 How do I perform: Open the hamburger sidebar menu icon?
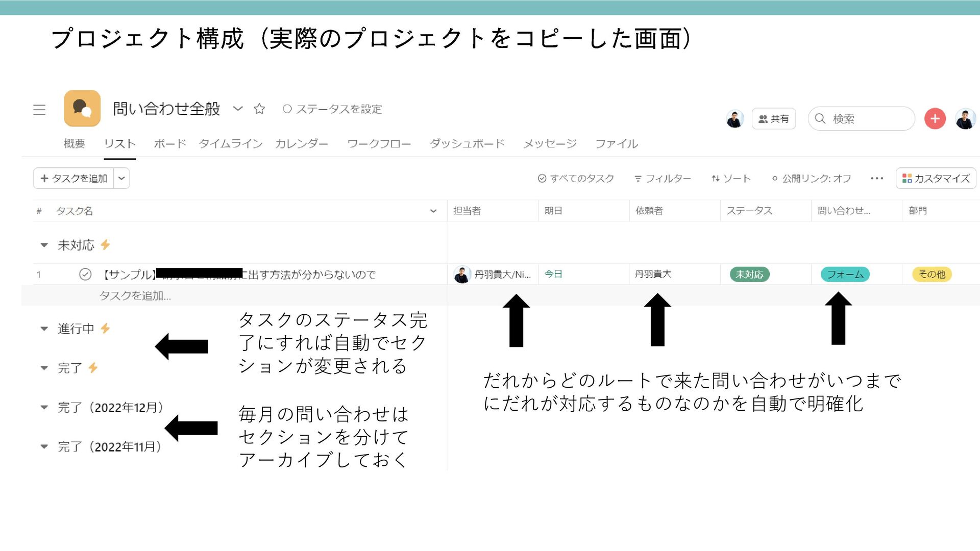[x=39, y=110]
